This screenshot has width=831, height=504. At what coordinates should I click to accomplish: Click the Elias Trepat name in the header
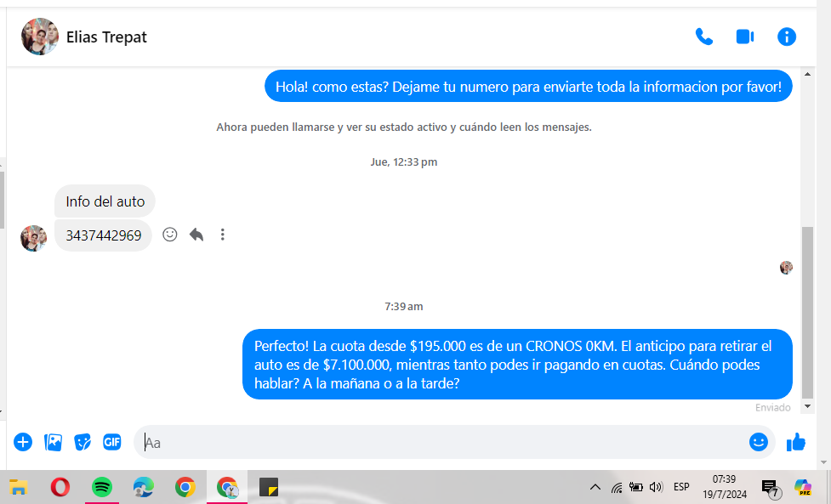coord(106,37)
